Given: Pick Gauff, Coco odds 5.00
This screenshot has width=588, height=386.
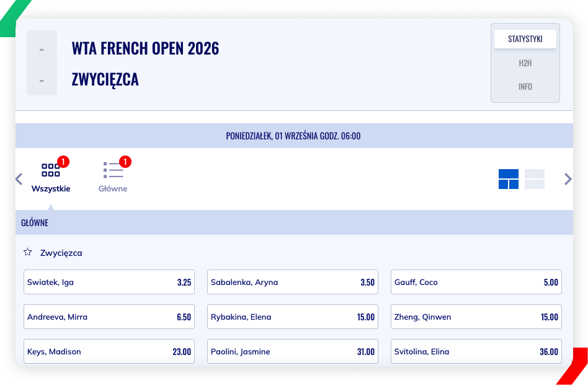Looking at the screenshot, I should pos(476,282).
